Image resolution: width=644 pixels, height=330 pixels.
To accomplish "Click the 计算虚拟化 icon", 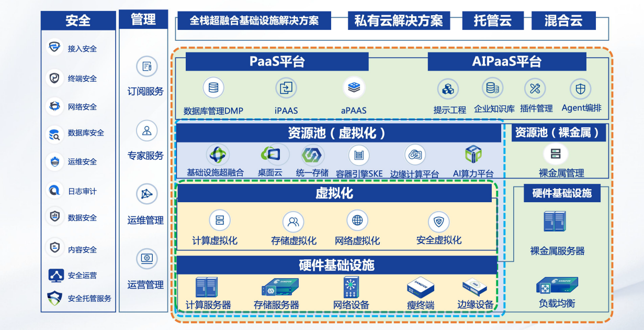I will (219, 220).
